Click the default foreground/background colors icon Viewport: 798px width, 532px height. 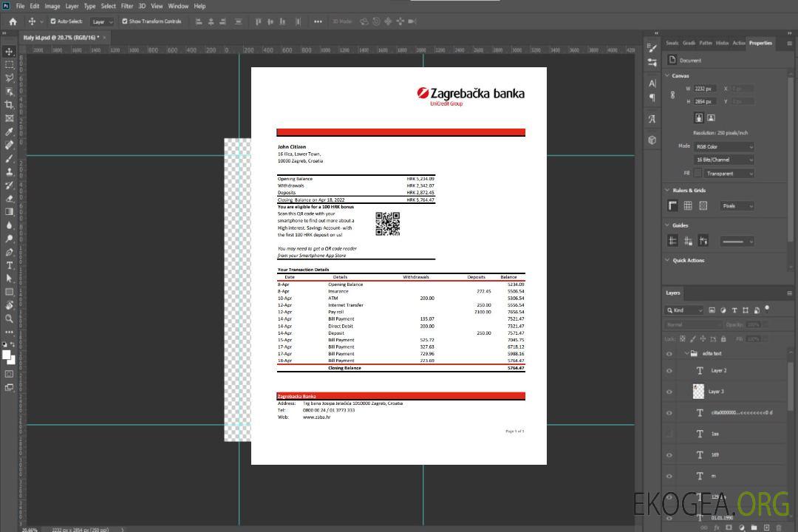tap(4, 345)
